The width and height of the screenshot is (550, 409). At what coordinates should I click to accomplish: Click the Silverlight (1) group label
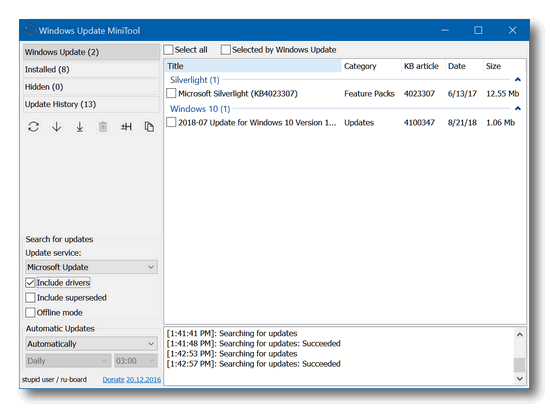click(x=195, y=80)
